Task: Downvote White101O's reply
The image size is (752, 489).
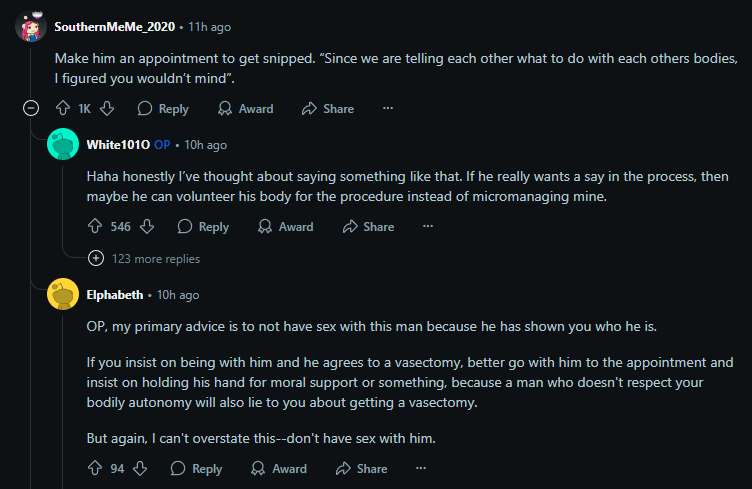Action: (x=147, y=227)
